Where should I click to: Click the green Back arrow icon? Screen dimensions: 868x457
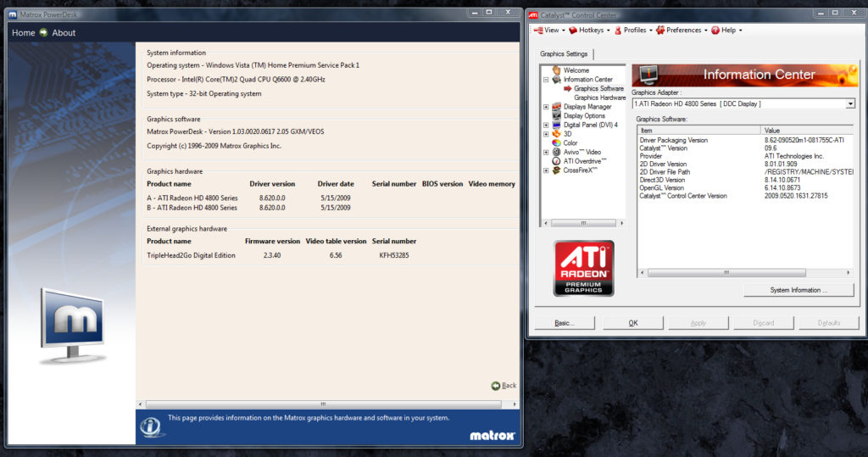[496, 386]
